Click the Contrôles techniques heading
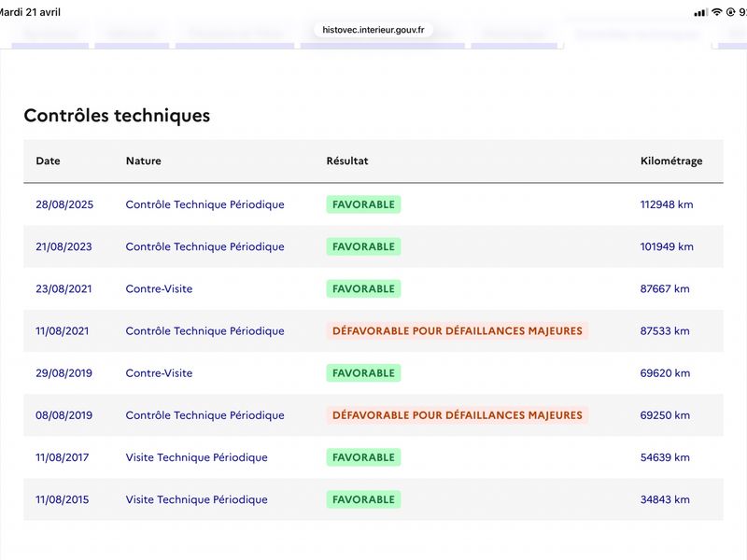 point(117,116)
